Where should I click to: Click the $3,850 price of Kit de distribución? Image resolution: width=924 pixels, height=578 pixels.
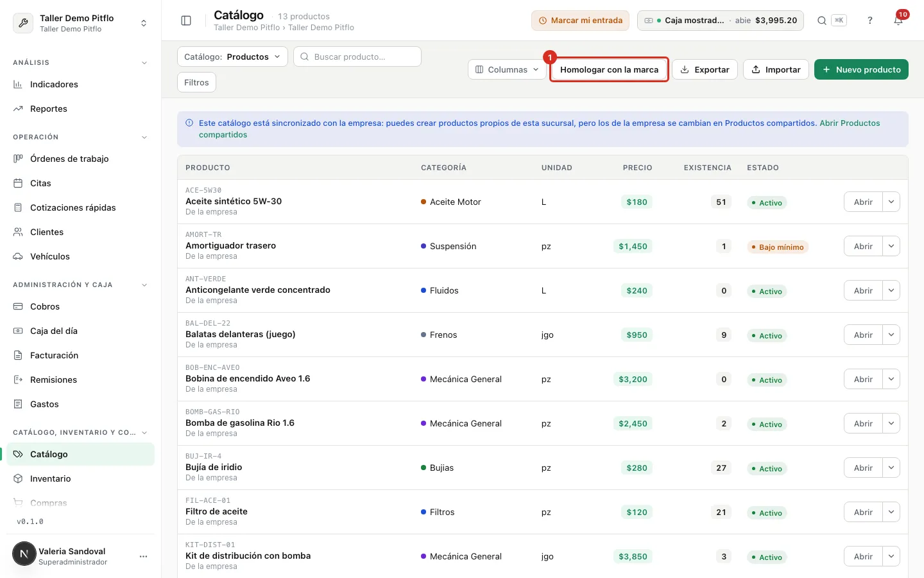pos(633,557)
